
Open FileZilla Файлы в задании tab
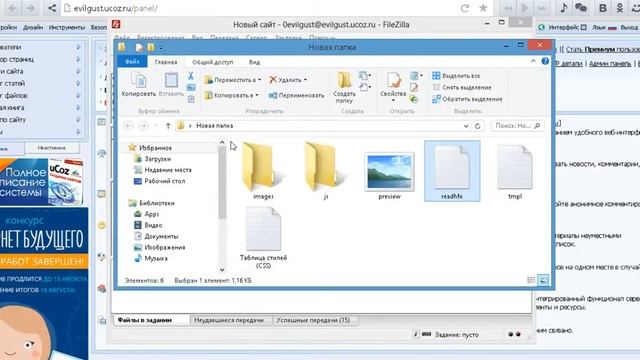(x=151, y=320)
